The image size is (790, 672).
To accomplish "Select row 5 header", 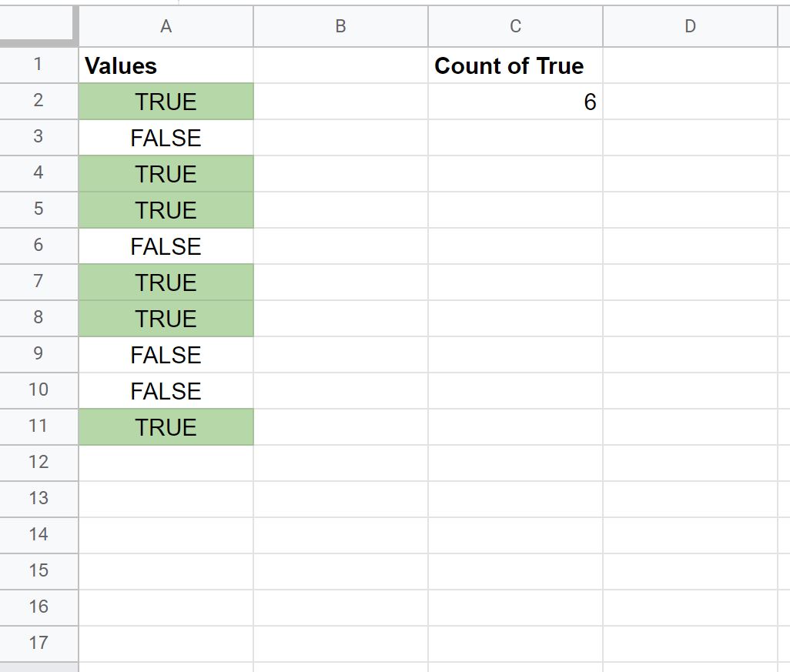I will pyautogui.click(x=38, y=209).
